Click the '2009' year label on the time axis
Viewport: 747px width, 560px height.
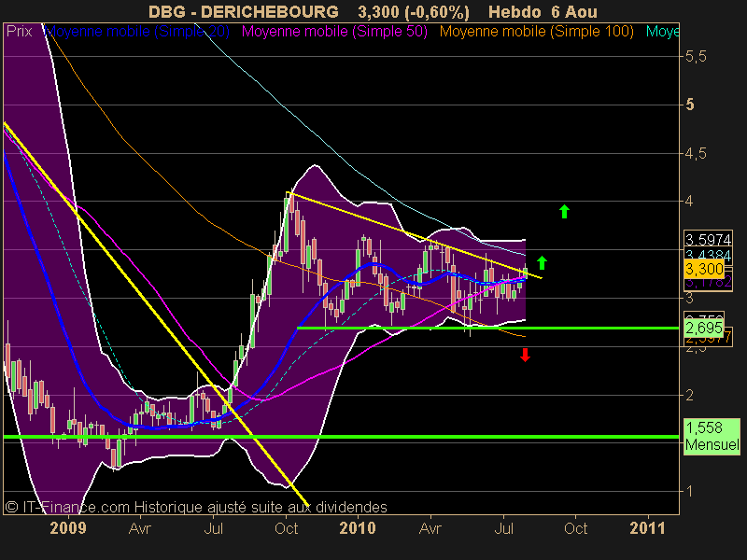68,528
